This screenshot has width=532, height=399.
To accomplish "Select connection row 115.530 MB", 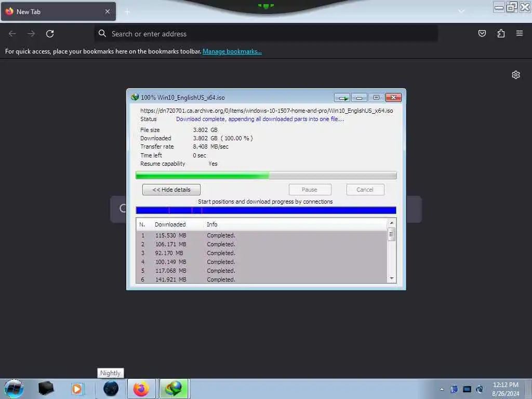I will coord(262,235).
